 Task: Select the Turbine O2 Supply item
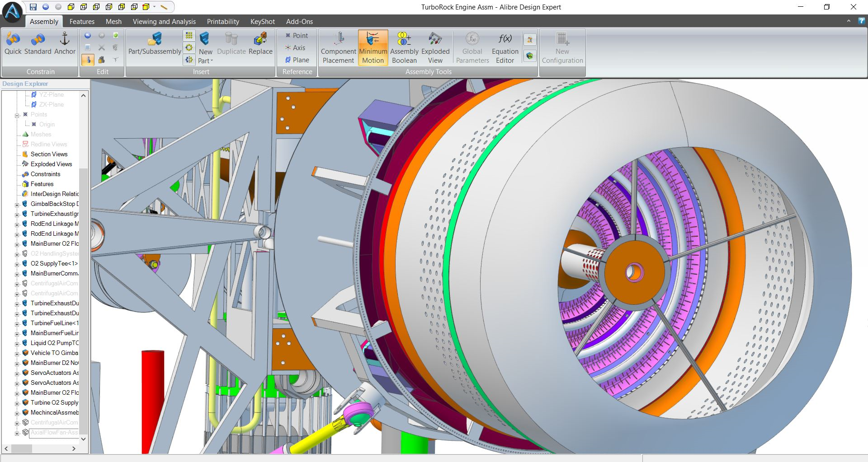(54, 402)
